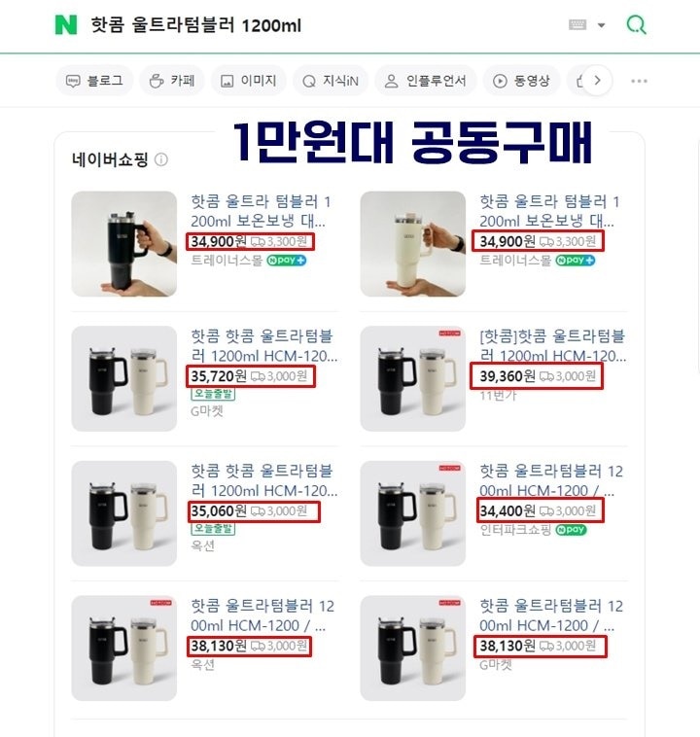
Task: Click the Npay+ badge in first 트레이너스몰 listing
Action: tap(287, 260)
